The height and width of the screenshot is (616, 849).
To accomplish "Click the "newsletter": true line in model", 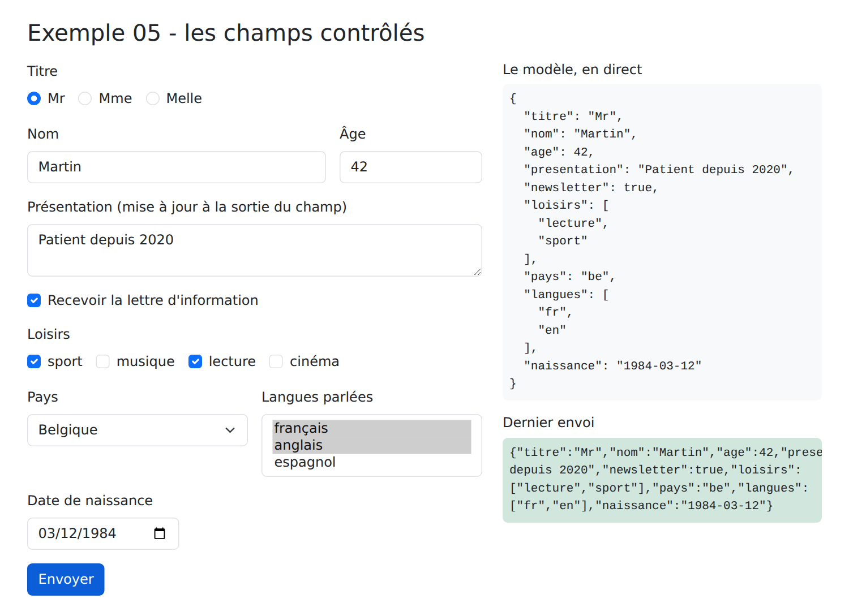I will (x=591, y=188).
